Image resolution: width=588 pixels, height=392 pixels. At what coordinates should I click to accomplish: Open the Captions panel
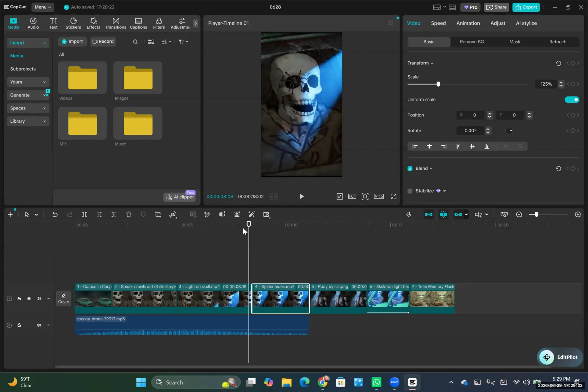(x=138, y=23)
